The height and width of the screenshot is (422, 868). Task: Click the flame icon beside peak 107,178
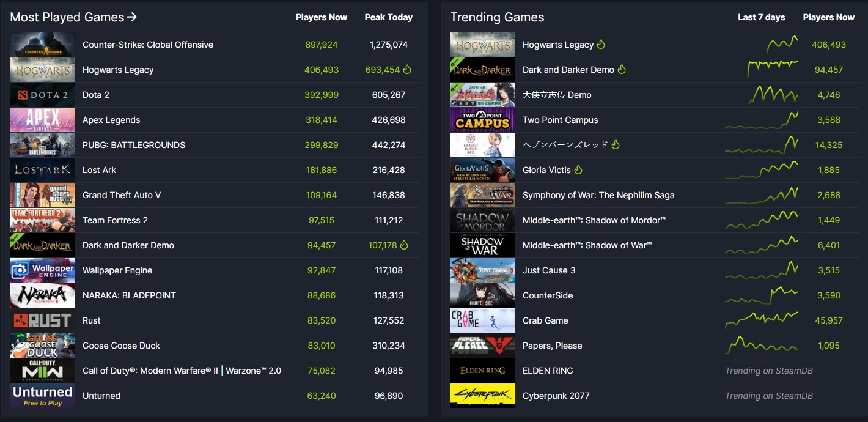pos(403,245)
